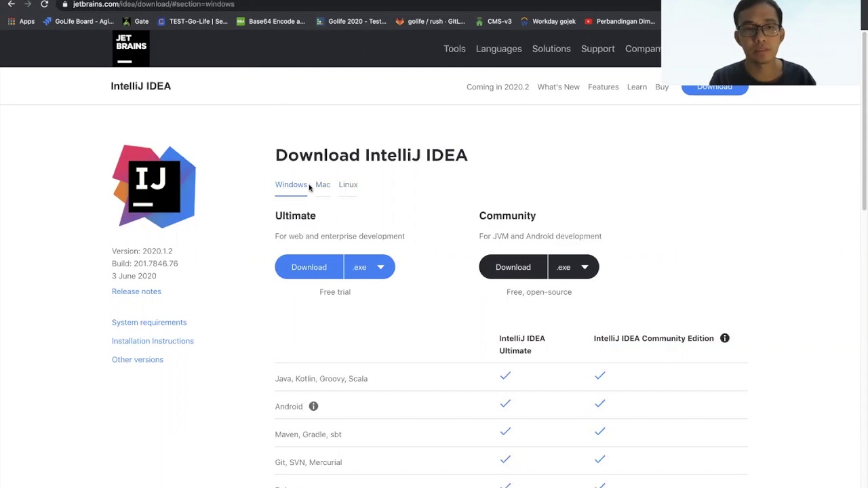Open the CMS-v3 bookmark

coord(493,21)
